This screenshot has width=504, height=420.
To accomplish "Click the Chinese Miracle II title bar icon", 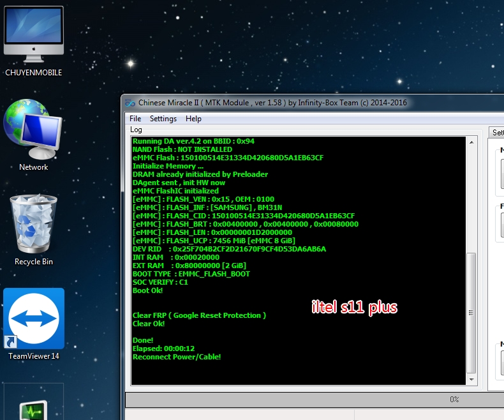I will 130,103.
